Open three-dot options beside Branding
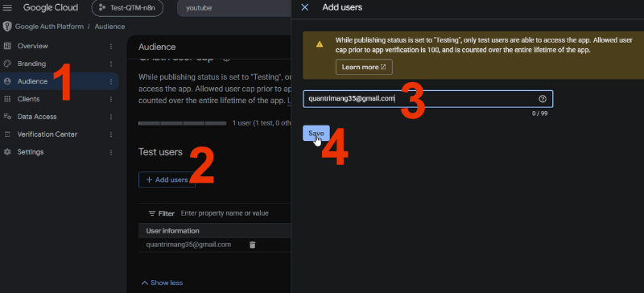The image size is (644, 293). click(x=111, y=64)
